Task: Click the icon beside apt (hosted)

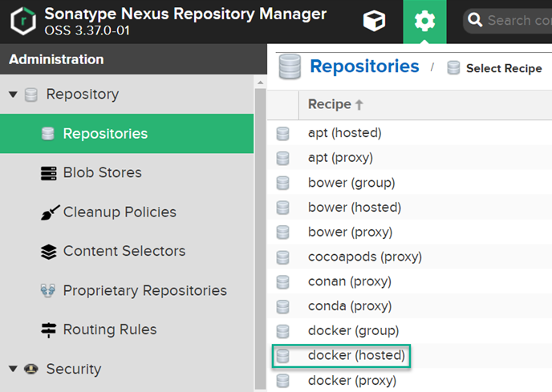Action: (x=282, y=134)
